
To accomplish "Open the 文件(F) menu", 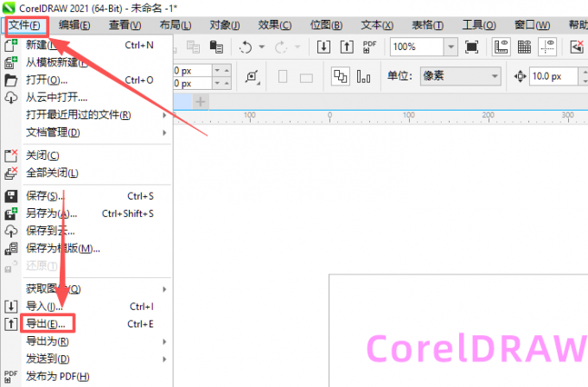I will click(25, 25).
